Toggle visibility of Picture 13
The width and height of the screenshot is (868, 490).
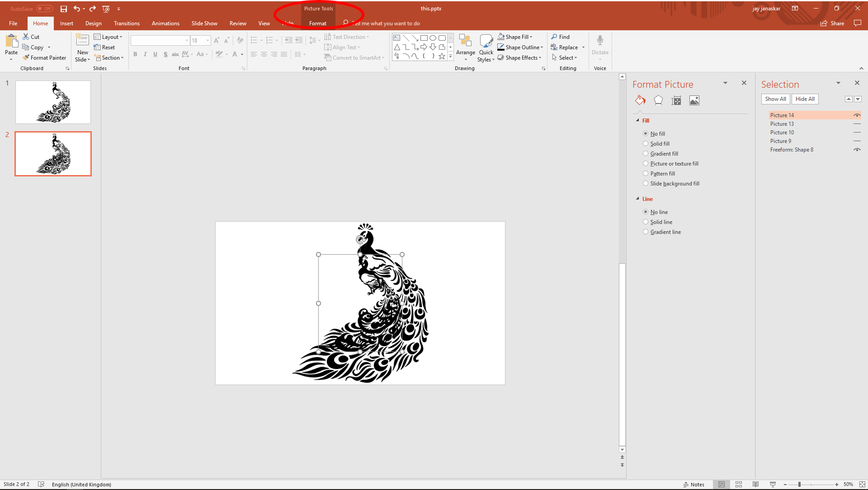(857, 124)
